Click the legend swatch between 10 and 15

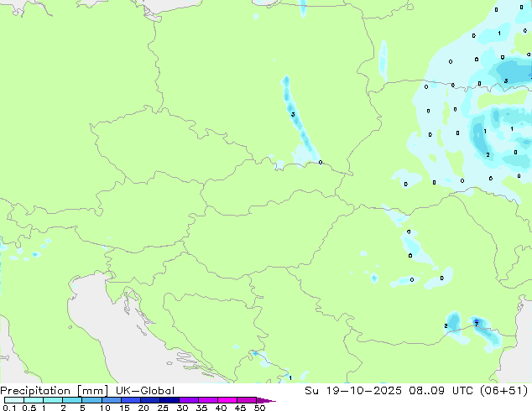coord(111,400)
